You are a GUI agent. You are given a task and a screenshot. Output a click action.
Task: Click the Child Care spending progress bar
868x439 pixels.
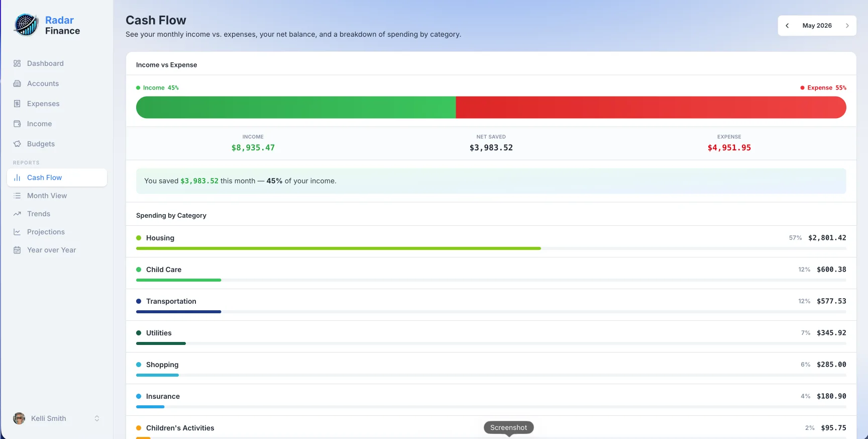click(x=491, y=280)
